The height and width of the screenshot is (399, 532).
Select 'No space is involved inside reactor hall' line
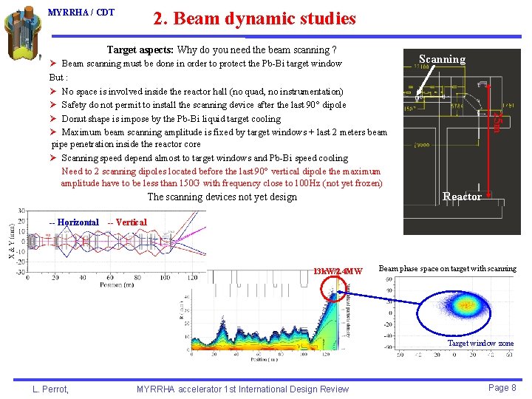coord(202,92)
